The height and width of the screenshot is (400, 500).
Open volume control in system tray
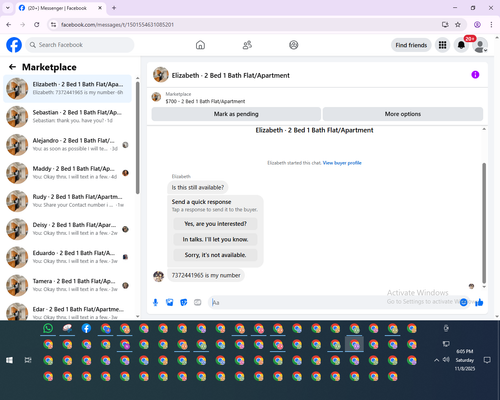tap(446, 360)
